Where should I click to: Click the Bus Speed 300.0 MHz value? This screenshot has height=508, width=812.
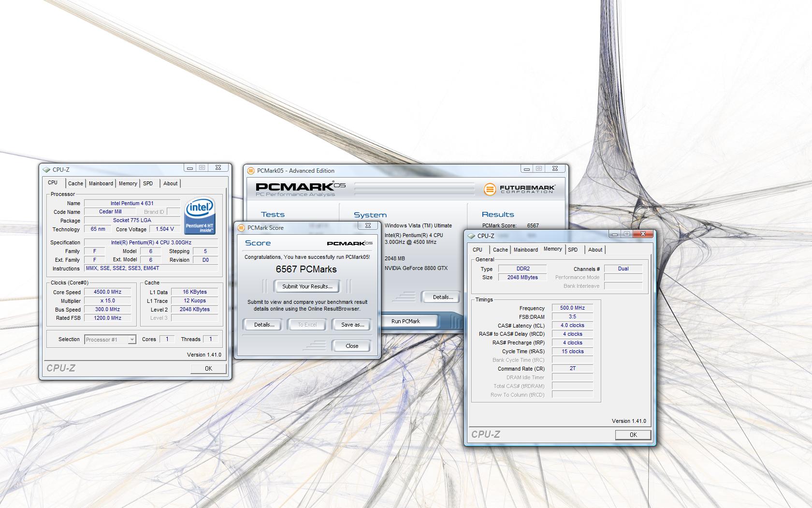pos(108,310)
